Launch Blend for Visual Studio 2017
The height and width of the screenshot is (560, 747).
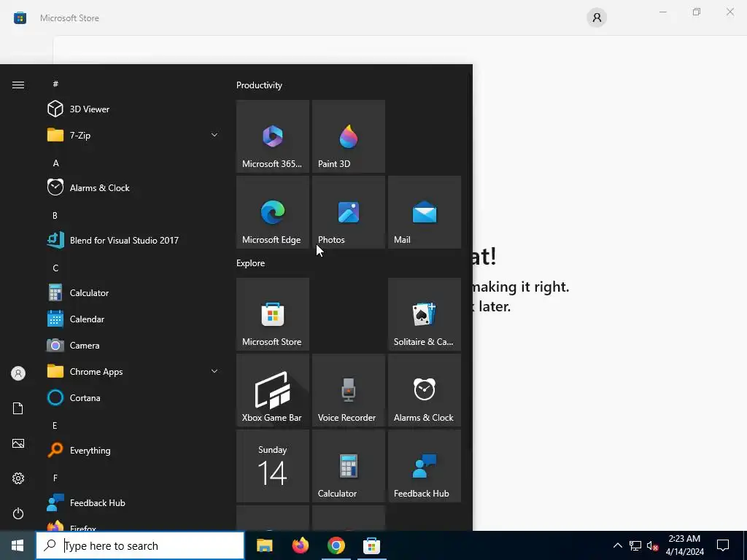click(x=133, y=240)
